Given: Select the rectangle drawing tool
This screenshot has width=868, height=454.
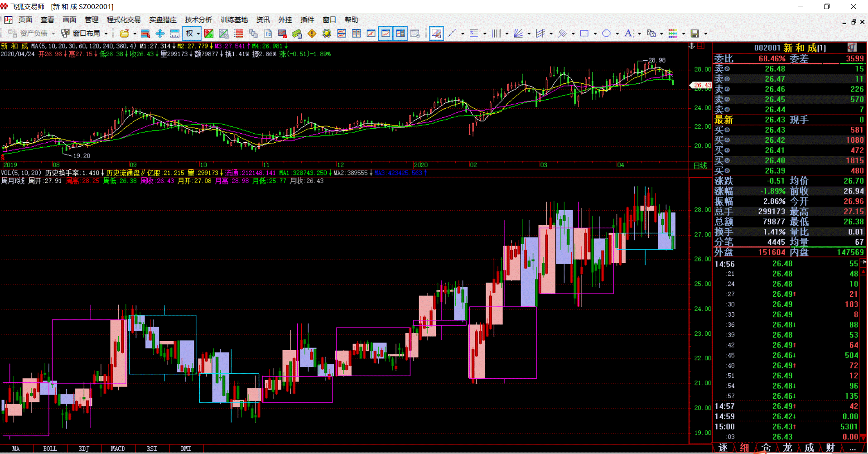Looking at the screenshot, I should (x=584, y=34).
